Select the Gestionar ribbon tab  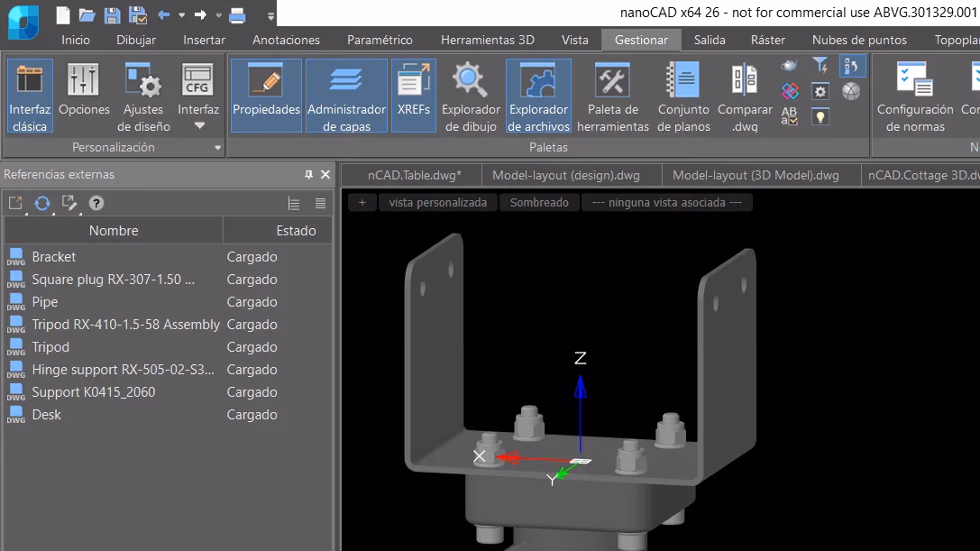click(641, 40)
